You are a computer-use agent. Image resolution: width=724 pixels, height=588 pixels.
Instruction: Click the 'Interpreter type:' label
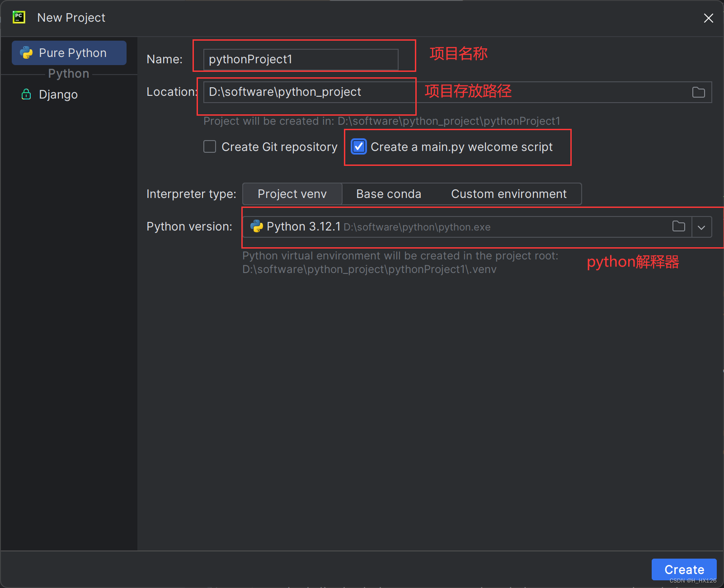click(191, 194)
